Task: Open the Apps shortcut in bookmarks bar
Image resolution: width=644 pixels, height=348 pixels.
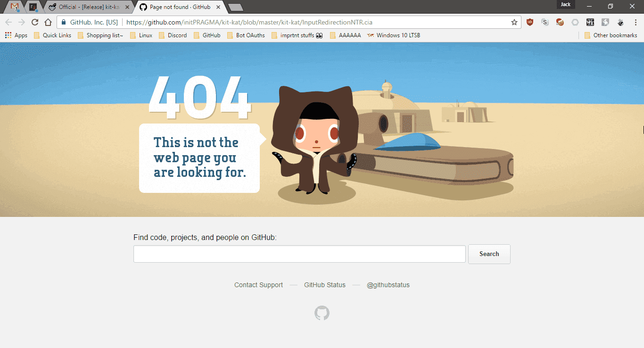Action: click(x=17, y=35)
